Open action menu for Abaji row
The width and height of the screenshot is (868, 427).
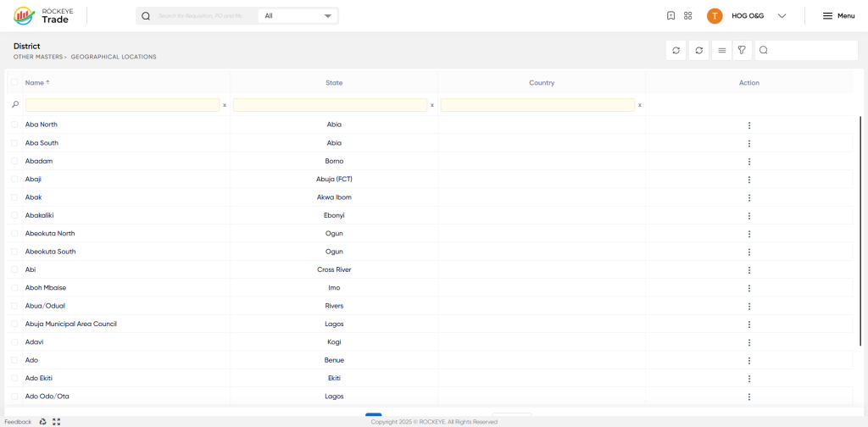click(749, 180)
